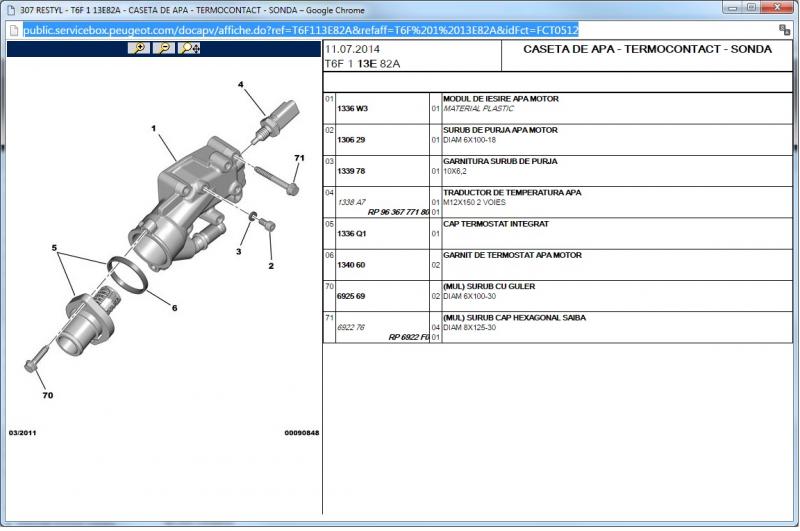Click the page icon in the address bar
Screen dimensions: 800x531
point(14,30)
